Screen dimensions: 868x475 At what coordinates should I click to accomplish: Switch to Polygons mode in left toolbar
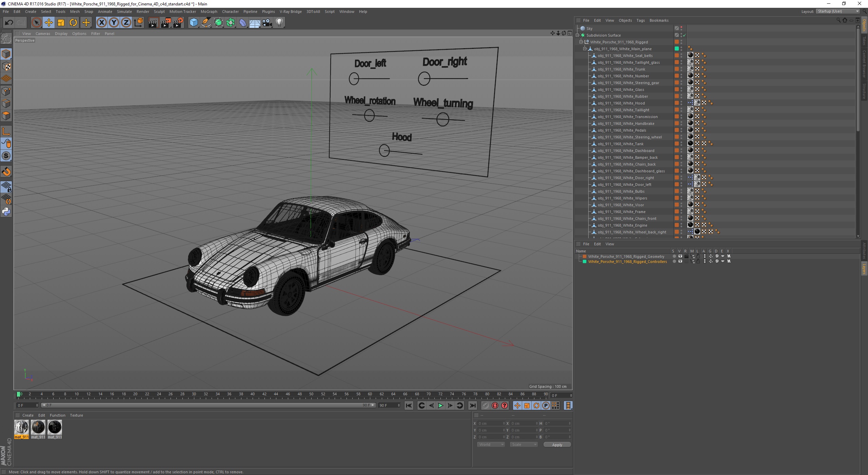click(x=6, y=116)
